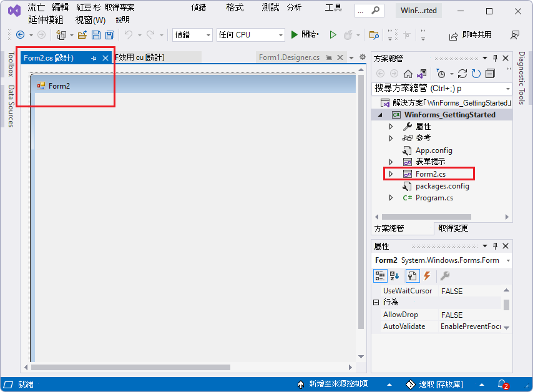Click the Home icon in Solution Explorer
Image resolution: width=533 pixels, height=392 pixels.
[x=409, y=73]
